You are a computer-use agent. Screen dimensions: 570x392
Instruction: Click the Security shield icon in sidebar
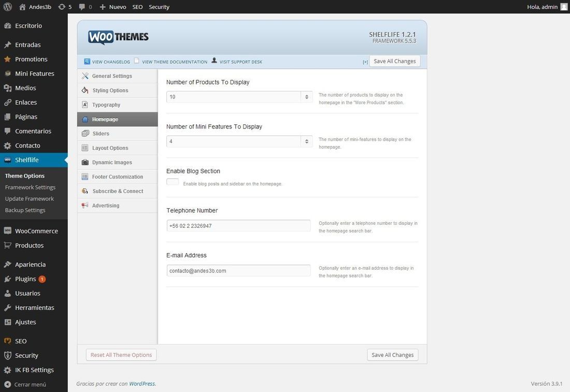7,356
